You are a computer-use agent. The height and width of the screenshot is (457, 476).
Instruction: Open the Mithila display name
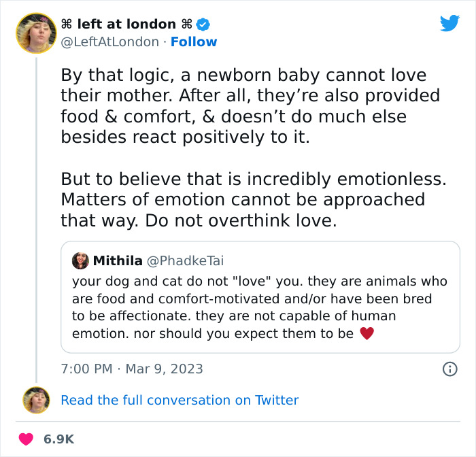tap(118, 260)
